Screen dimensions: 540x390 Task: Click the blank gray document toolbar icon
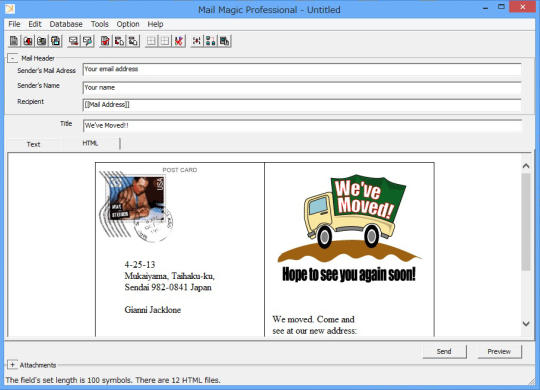point(14,41)
